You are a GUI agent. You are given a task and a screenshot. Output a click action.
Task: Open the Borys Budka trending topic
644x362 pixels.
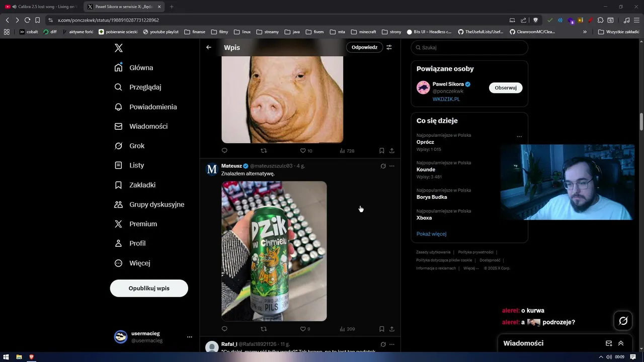432,197
